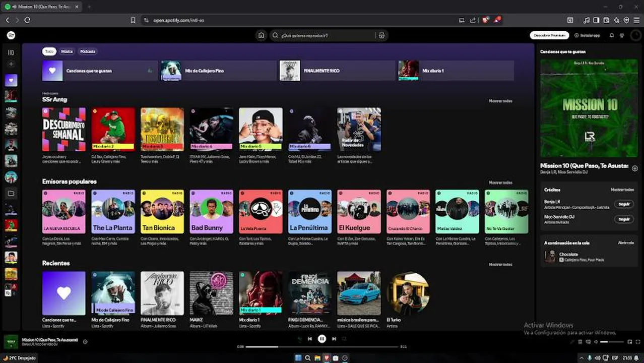644x363 pixels.
Task: Select the Música filter chip
Action: pos(67,51)
